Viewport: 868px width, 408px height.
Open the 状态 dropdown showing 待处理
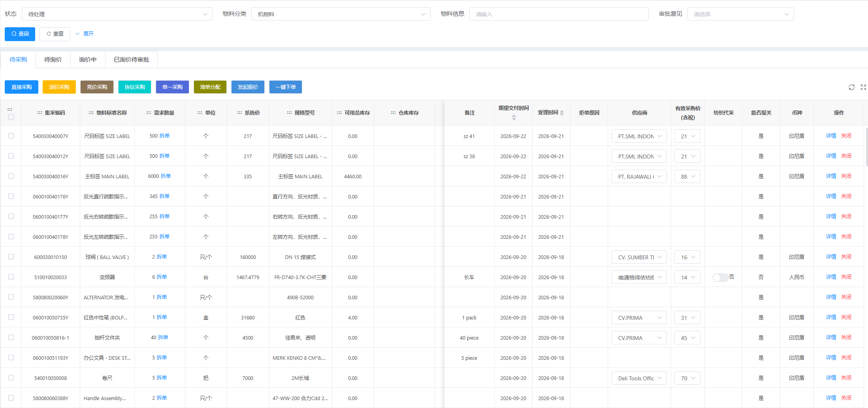[117, 14]
